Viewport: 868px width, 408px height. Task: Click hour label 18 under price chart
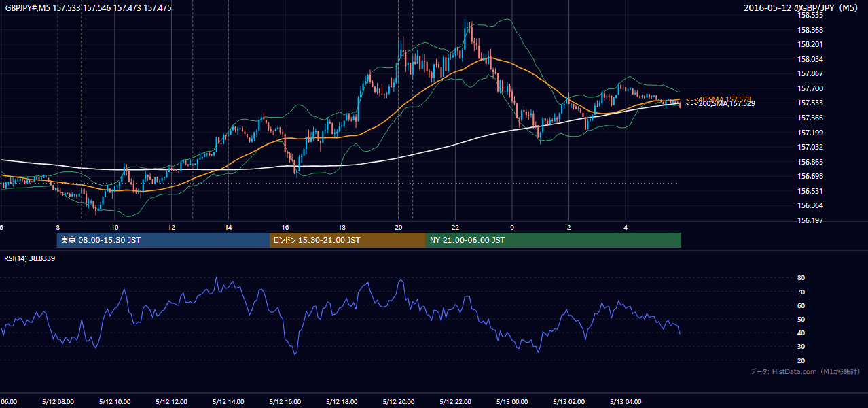click(x=342, y=228)
